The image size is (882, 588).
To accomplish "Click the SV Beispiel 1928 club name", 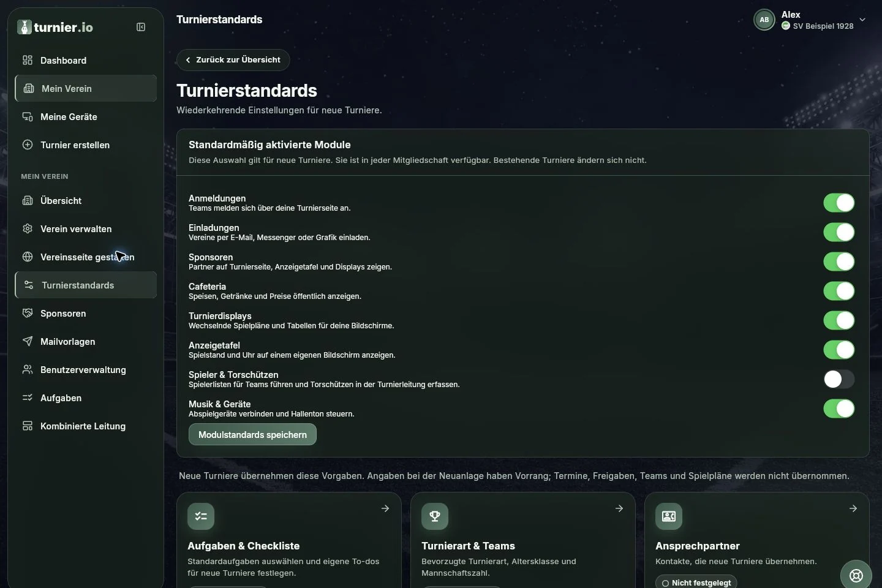I will pyautogui.click(x=823, y=26).
